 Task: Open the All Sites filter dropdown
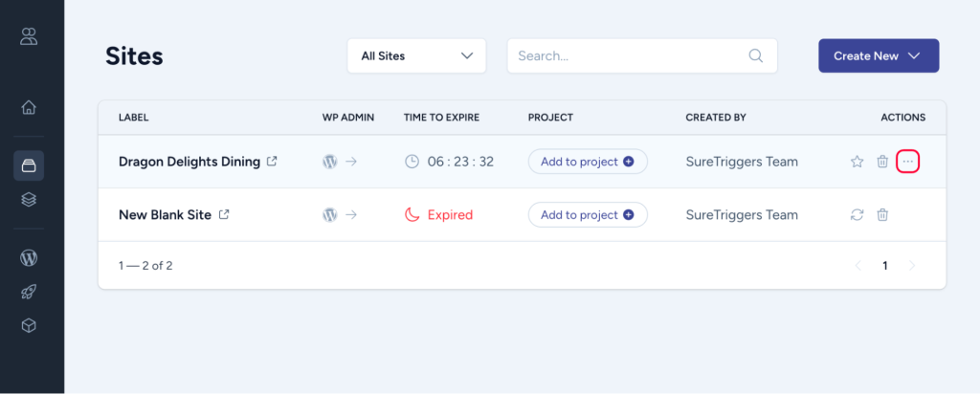pyautogui.click(x=416, y=55)
